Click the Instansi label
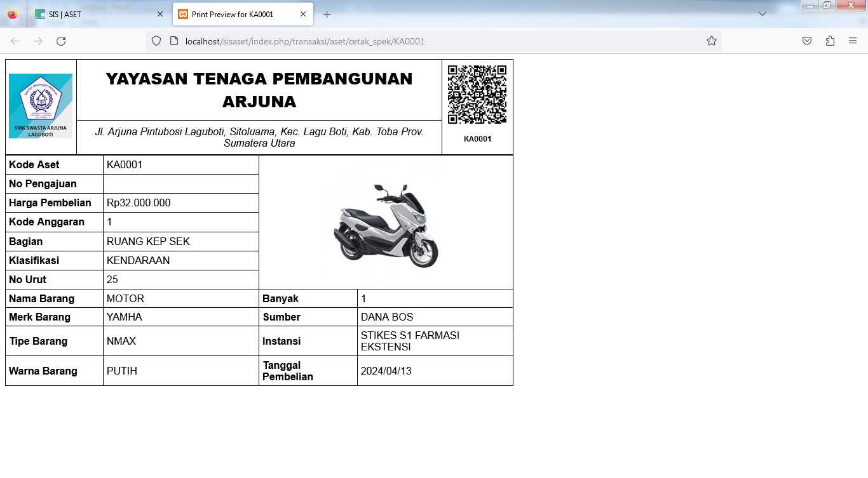 (281, 342)
